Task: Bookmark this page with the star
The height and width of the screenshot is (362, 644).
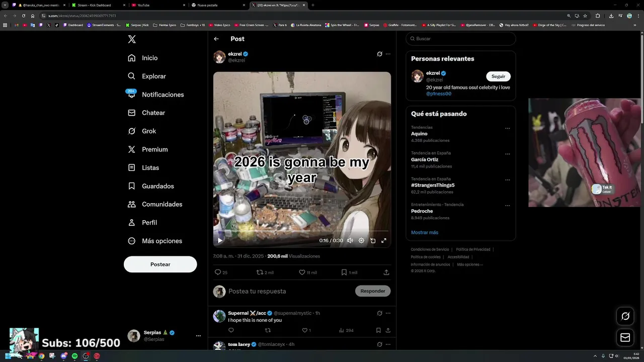Action: (x=585, y=16)
